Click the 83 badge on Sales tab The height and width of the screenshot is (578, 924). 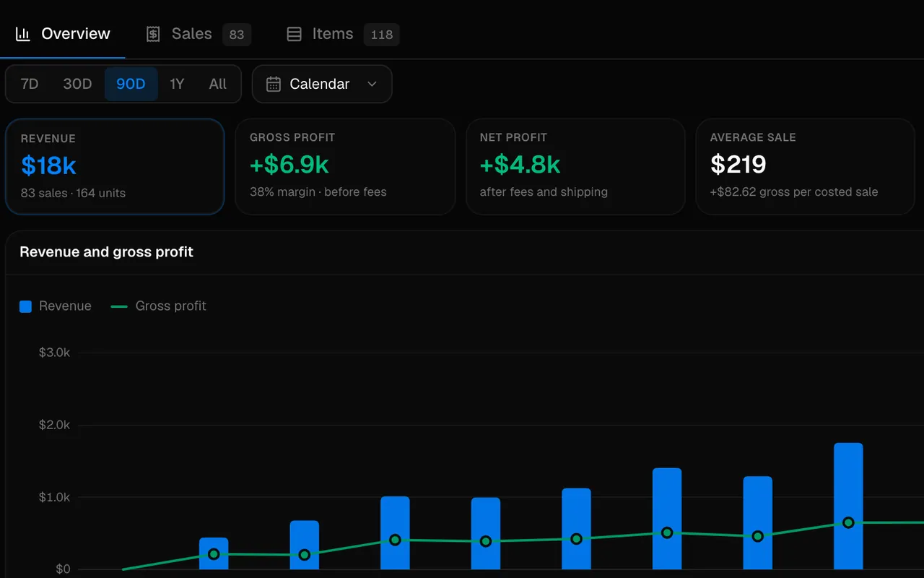click(x=237, y=34)
